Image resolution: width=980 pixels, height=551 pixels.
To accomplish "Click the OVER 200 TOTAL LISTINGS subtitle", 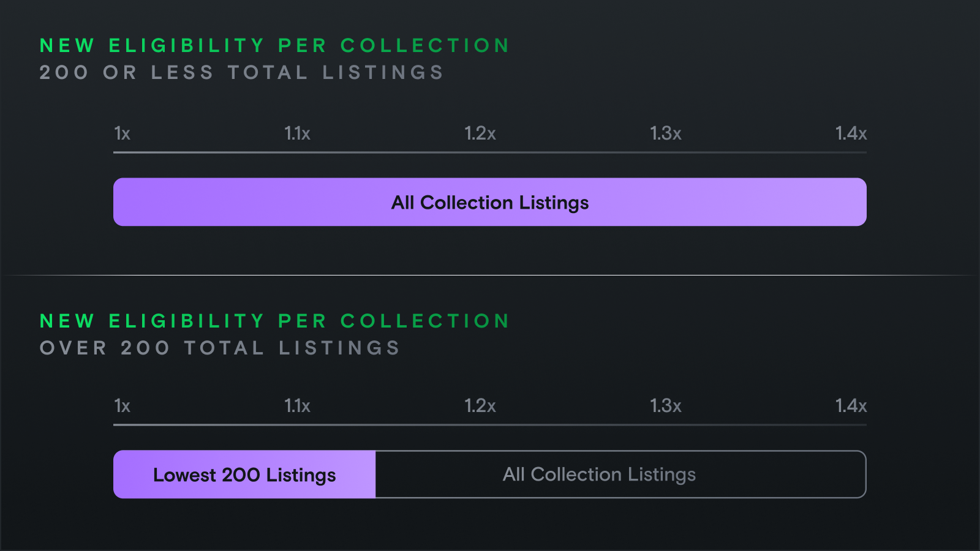I will (220, 348).
